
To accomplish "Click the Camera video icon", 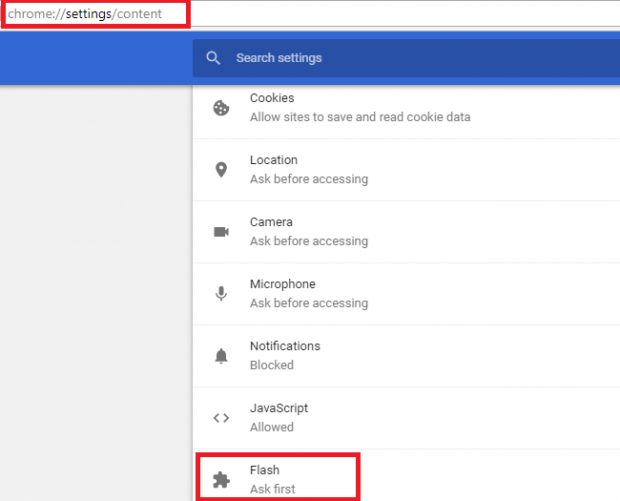I will (221, 232).
